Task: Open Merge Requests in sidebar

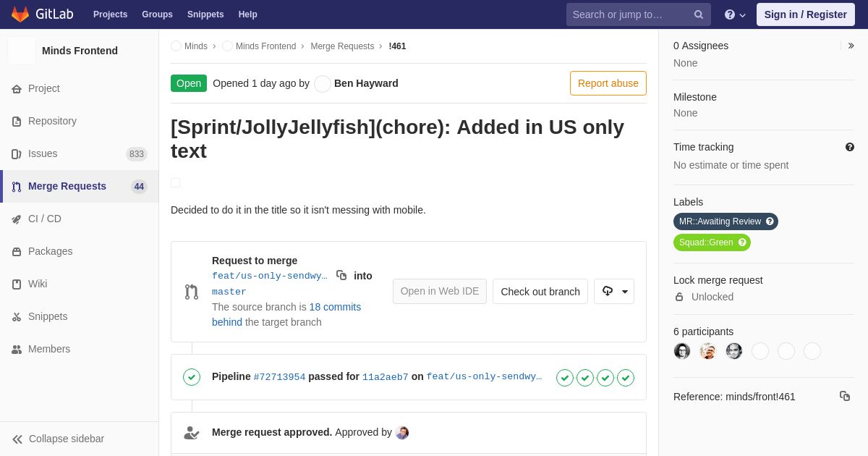Action: point(67,186)
